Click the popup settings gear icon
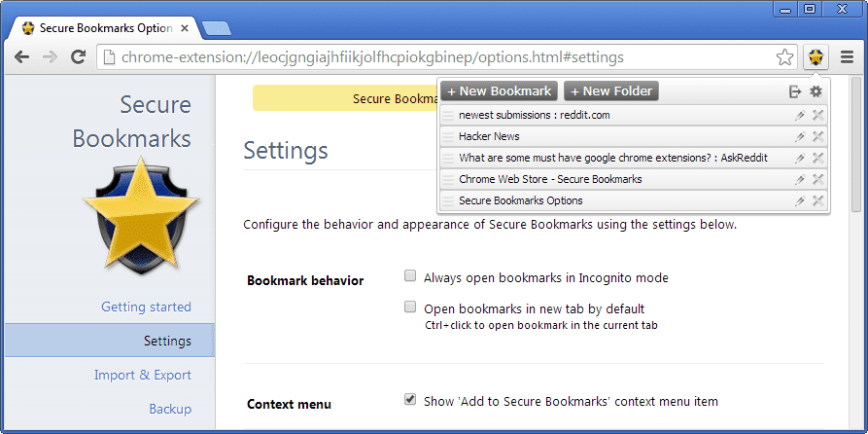Screen dimensions: 868x434 click(816, 91)
